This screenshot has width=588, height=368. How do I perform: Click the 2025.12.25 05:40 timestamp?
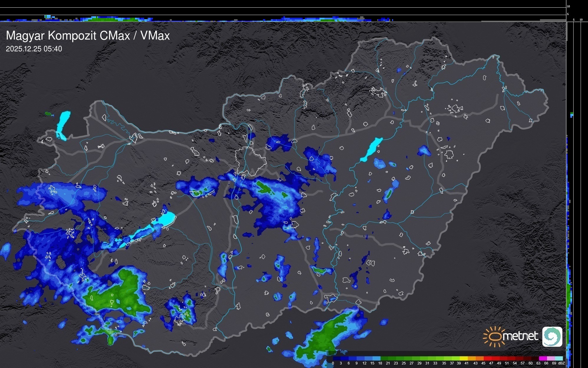pos(34,49)
